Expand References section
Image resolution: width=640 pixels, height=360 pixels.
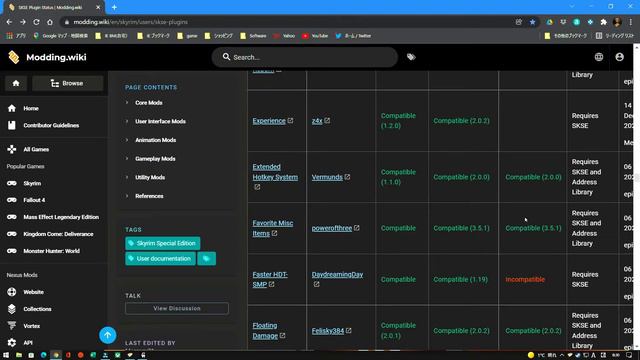point(149,196)
